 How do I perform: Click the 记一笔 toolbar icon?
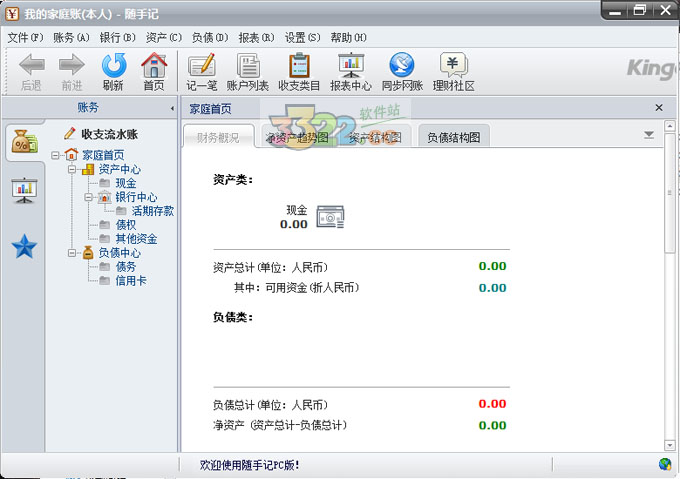click(202, 66)
